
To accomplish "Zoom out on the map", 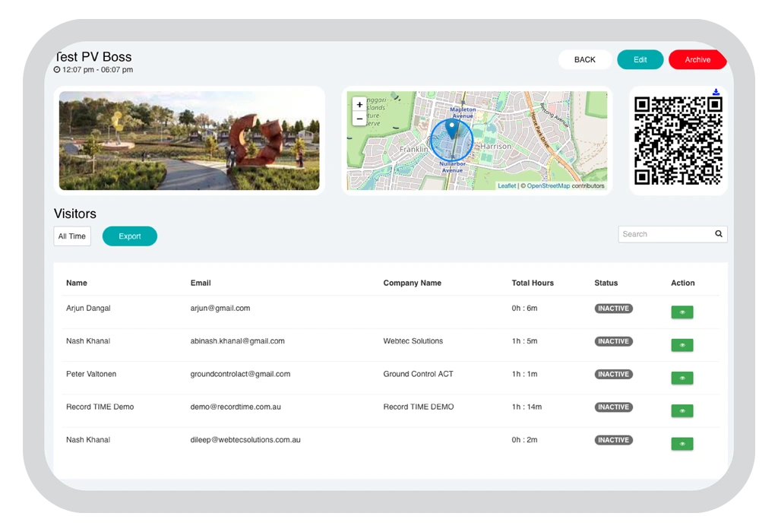I will point(359,119).
